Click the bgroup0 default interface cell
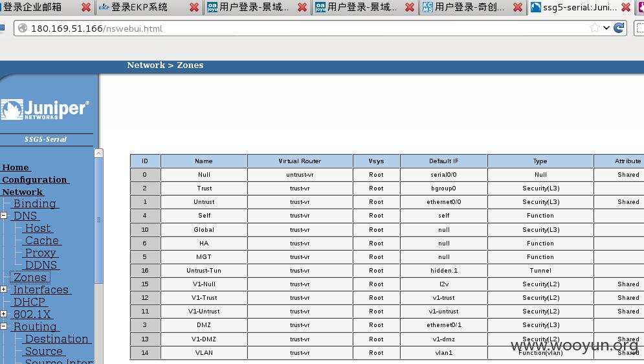This screenshot has height=364, width=644. coord(443,188)
